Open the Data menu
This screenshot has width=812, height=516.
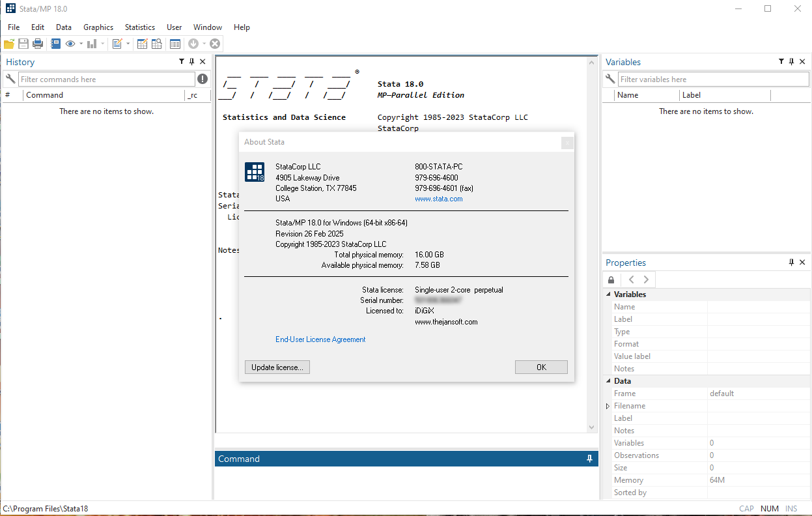[x=64, y=27]
